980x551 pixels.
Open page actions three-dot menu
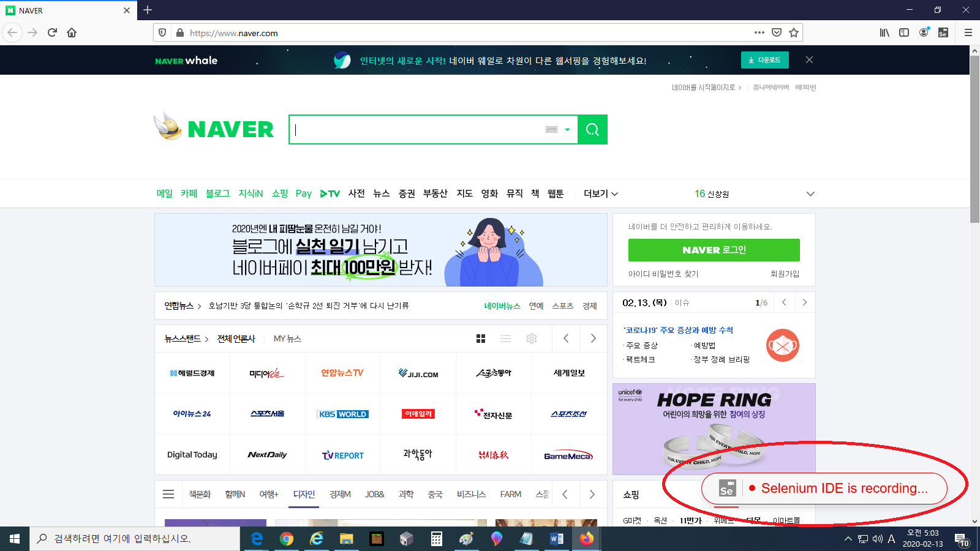759,32
